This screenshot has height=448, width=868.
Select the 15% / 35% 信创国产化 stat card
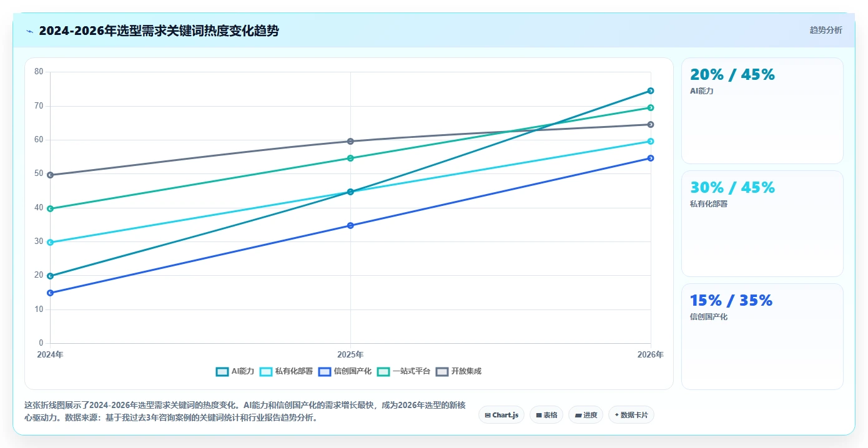point(762,336)
